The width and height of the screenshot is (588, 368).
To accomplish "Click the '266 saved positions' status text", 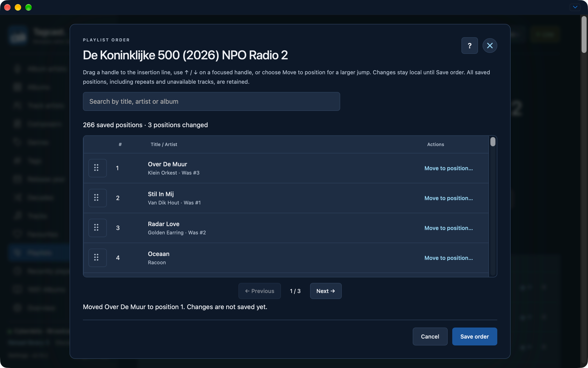I will pos(113,125).
